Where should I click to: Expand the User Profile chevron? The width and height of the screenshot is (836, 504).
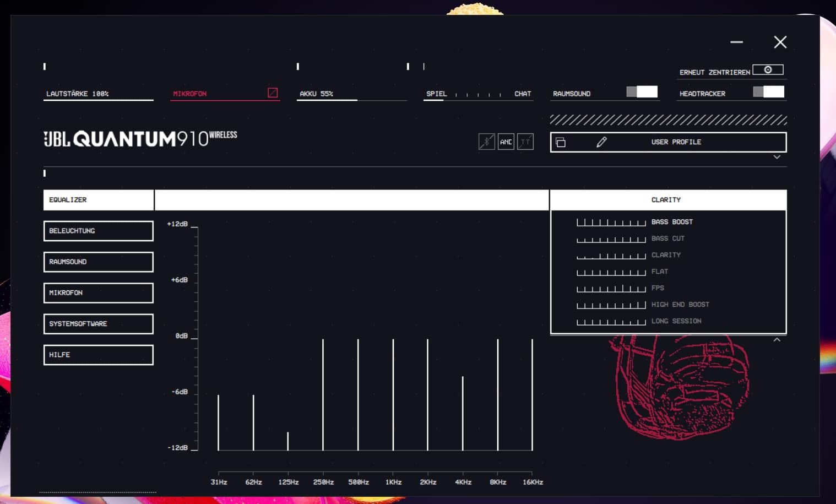(x=777, y=157)
